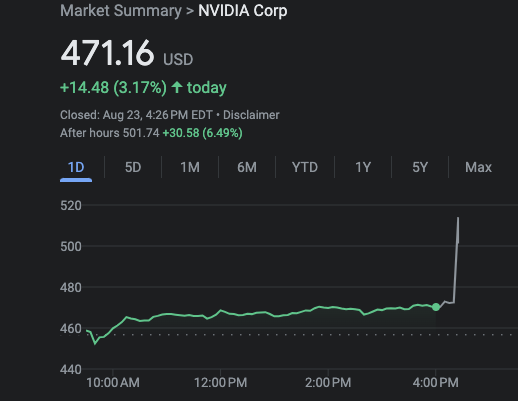518x401 pixels.
Task: Switch to the 1Y tab
Action: coord(363,167)
